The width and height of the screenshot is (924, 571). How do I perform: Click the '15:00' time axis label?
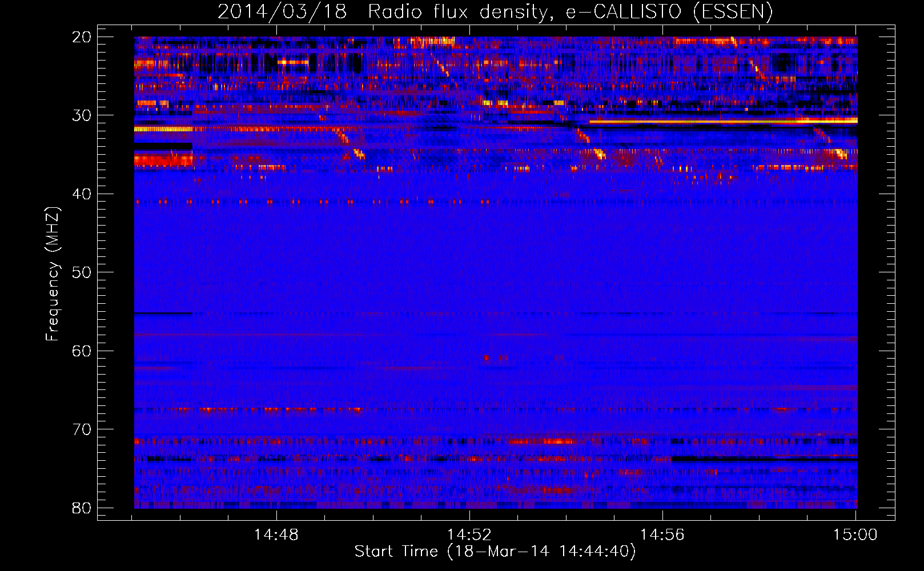click(855, 535)
